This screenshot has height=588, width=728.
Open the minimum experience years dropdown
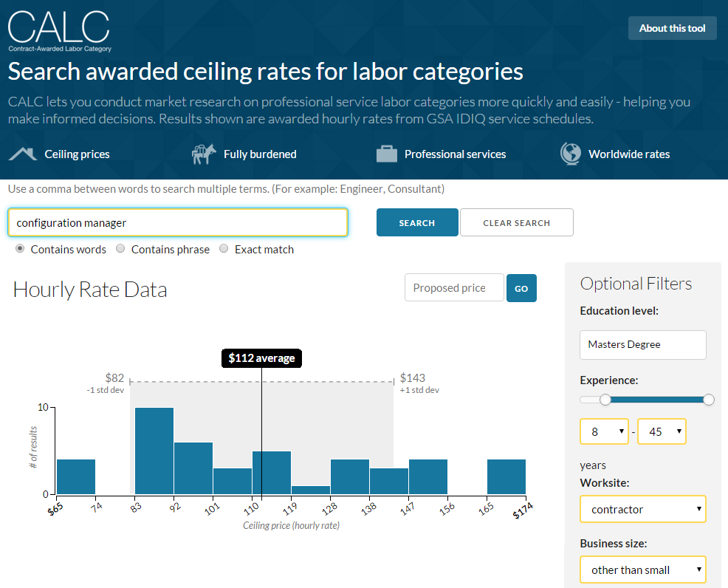coord(604,431)
